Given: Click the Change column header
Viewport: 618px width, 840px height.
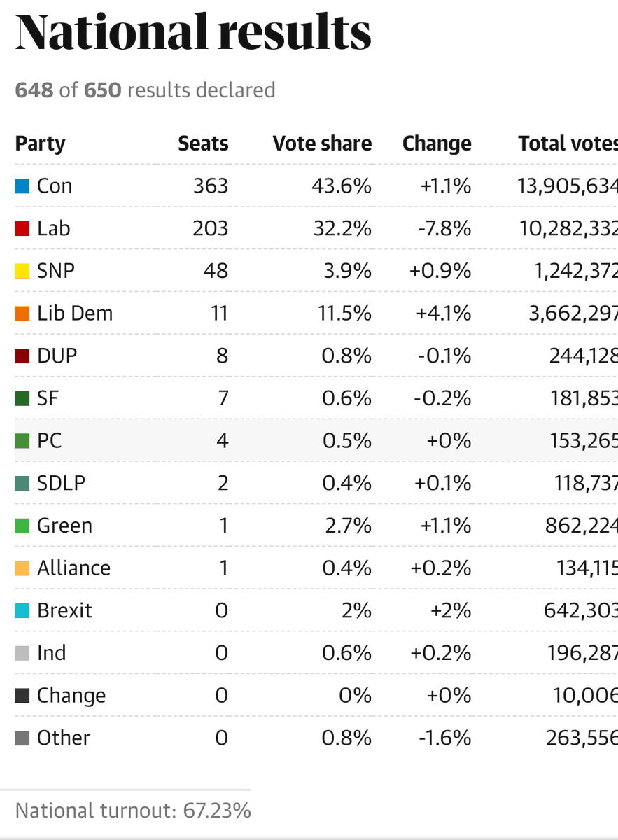Looking at the screenshot, I should pos(437,143).
